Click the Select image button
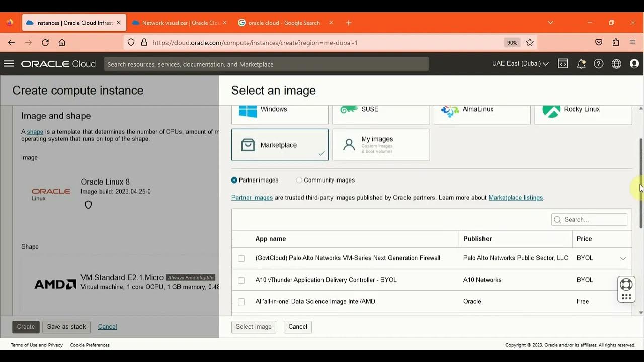Image resolution: width=644 pixels, height=362 pixels. (254, 327)
